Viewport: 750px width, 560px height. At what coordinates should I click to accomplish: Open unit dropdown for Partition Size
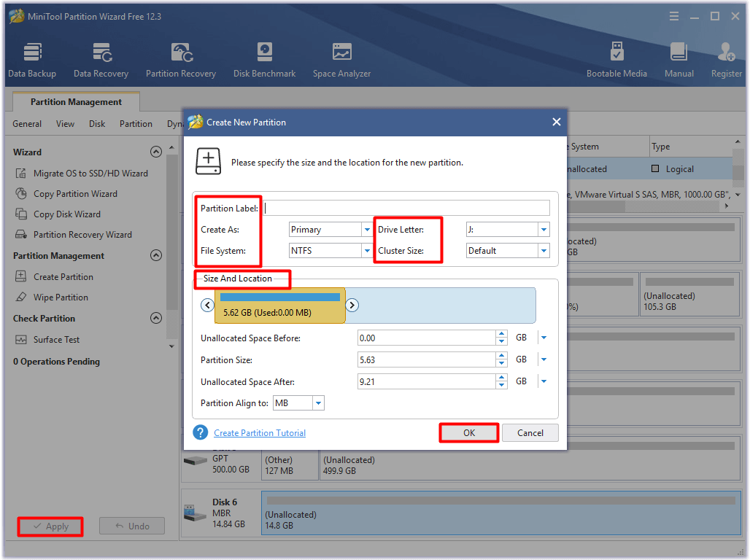544,359
